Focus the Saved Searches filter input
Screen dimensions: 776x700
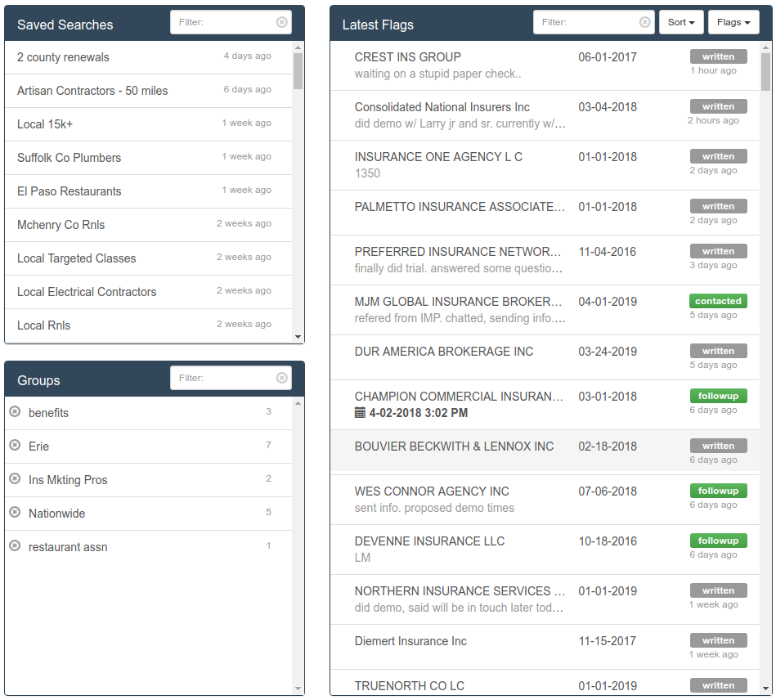click(231, 22)
